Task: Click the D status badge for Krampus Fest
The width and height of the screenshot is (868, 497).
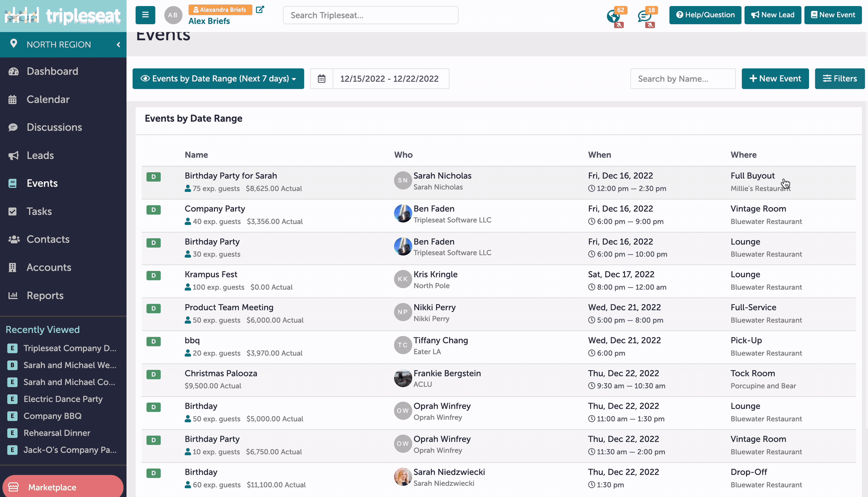Action: click(x=153, y=276)
